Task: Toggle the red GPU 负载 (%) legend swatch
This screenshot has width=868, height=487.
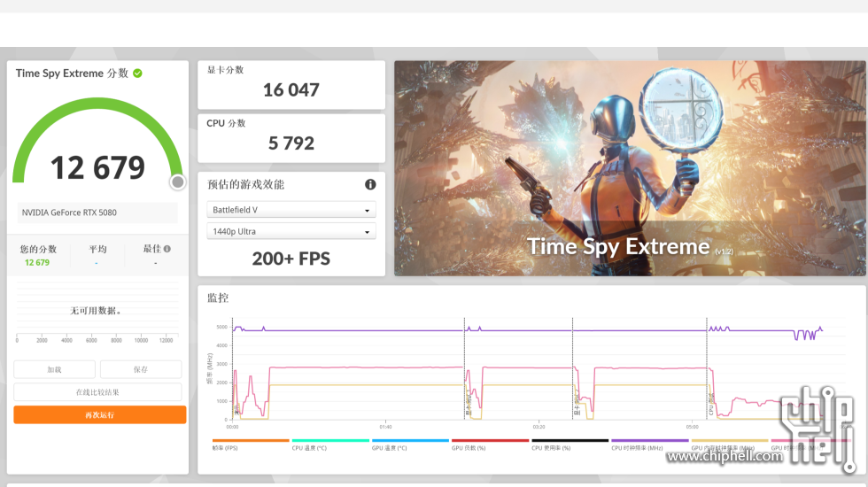Action: (491, 441)
